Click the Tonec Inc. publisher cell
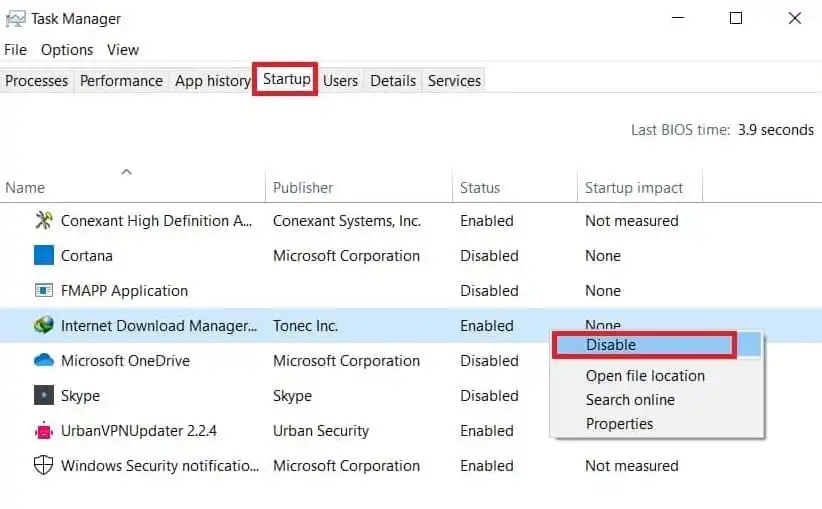Image resolution: width=822 pixels, height=509 pixels. tap(305, 326)
